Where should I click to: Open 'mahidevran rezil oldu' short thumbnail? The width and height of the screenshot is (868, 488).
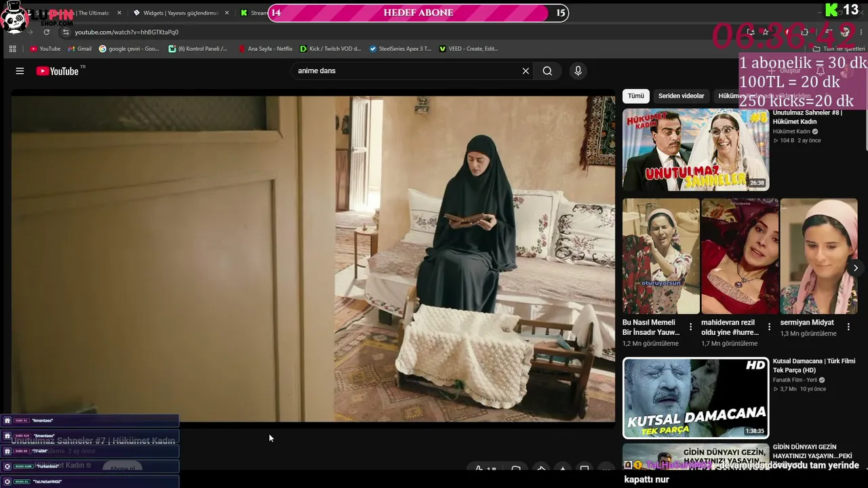click(740, 256)
